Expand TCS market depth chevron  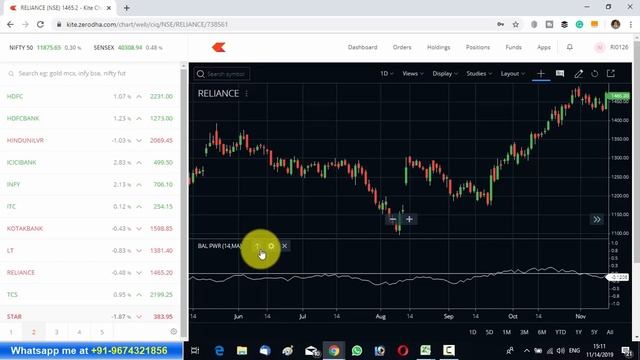point(139,295)
